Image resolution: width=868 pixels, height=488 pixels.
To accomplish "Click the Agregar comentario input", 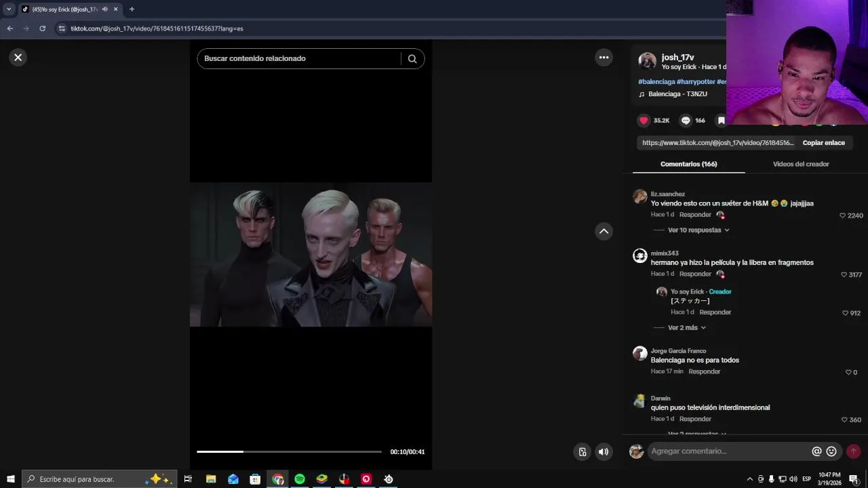I will pos(729,451).
